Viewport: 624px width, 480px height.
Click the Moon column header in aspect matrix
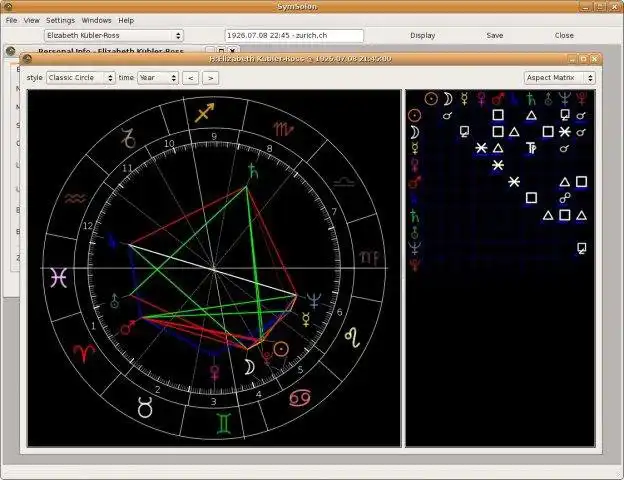tap(448, 99)
